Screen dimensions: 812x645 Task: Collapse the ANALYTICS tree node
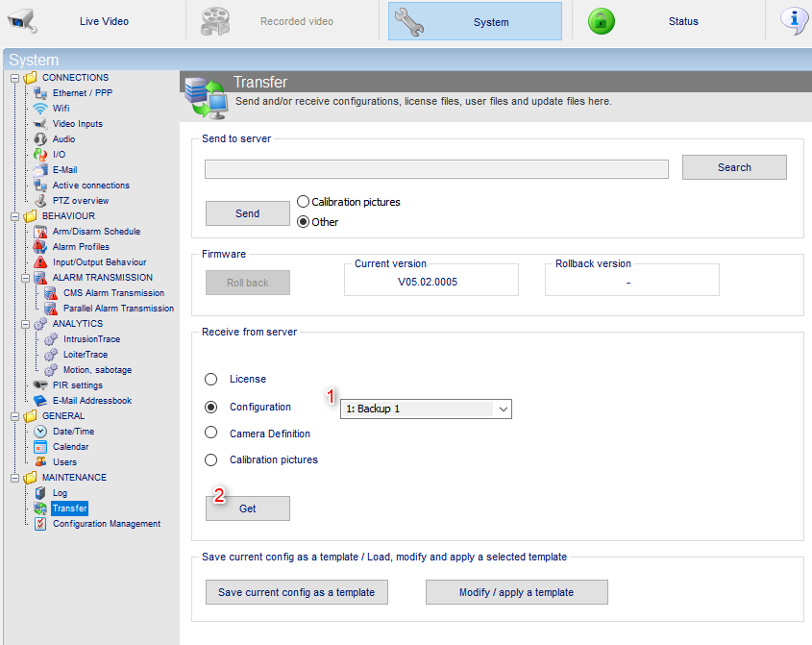(25, 324)
